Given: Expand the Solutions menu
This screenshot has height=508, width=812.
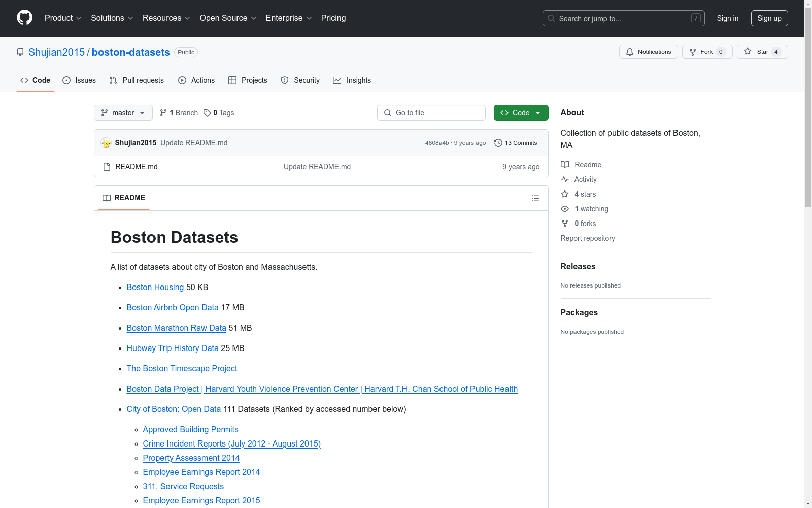Looking at the screenshot, I should pyautogui.click(x=112, y=18).
